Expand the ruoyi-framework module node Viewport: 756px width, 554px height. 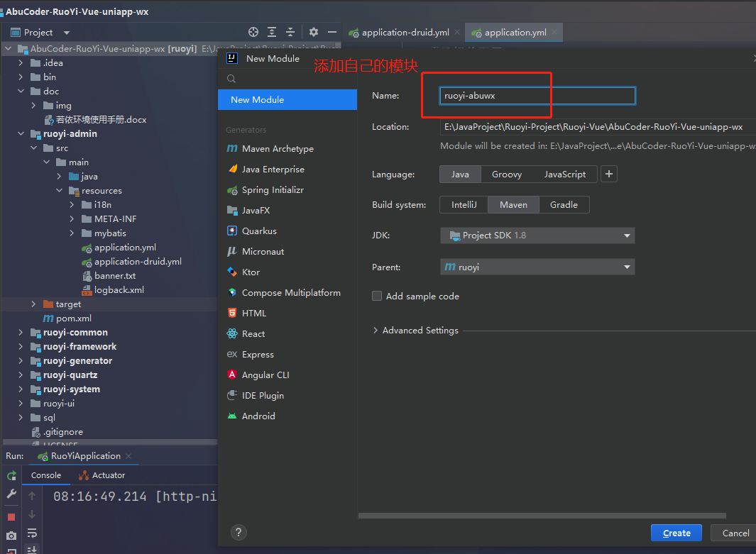click(21, 347)
